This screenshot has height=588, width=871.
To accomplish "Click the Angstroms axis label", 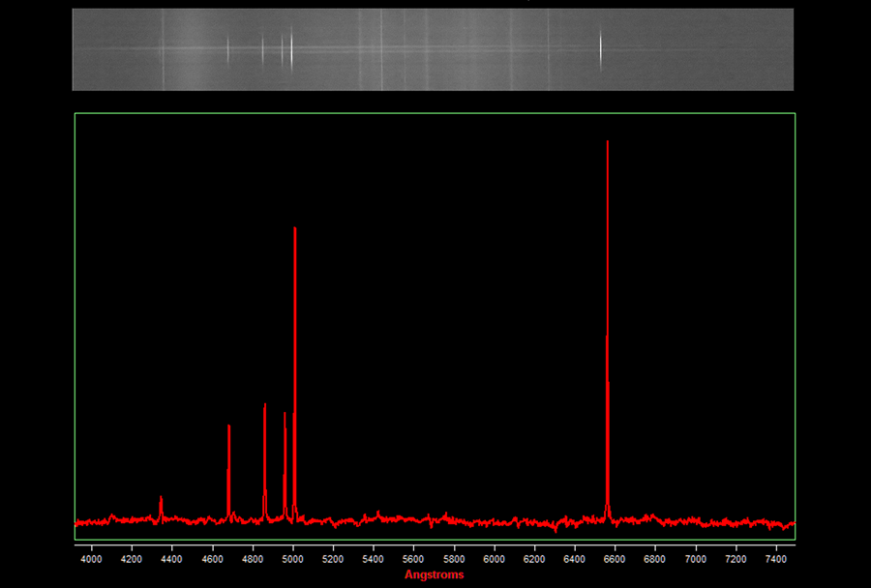I will point(434,574).
